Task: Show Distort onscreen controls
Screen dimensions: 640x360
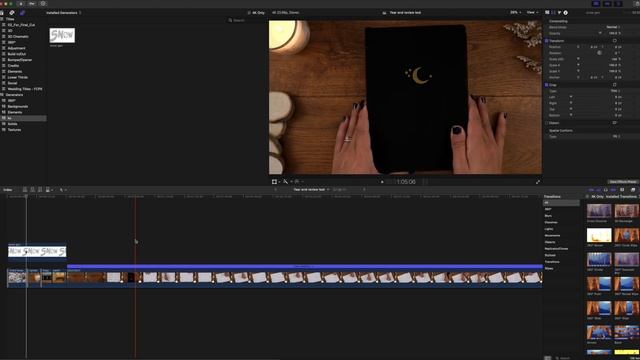Action: (x=614, y=123)
